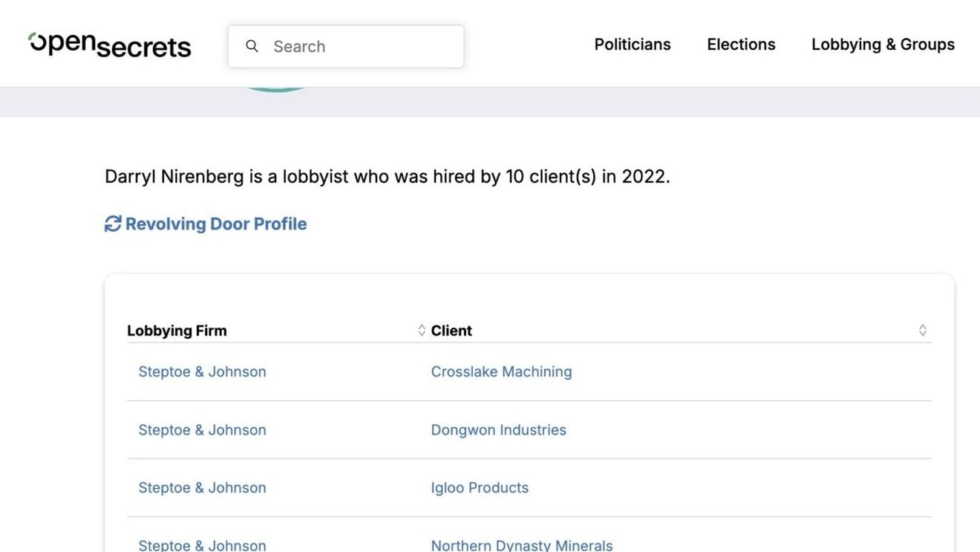Open Northern Dynasty Minerals client page

click(521, 545)
